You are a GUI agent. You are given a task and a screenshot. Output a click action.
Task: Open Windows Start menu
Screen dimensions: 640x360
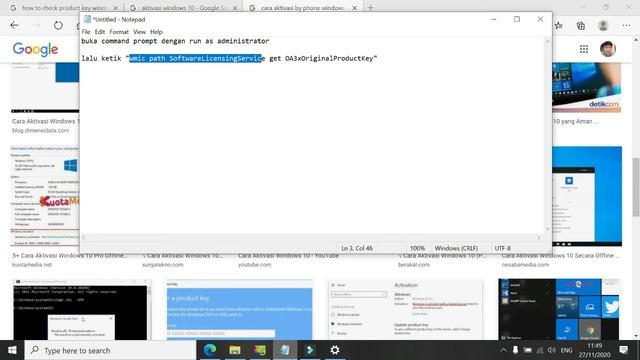pyautogui.click(x=12, y=350)
